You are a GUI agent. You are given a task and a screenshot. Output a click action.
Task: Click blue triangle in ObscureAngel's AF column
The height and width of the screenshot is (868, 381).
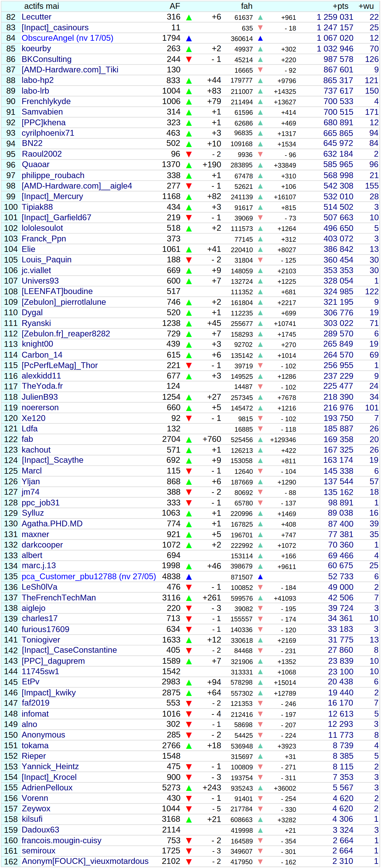click(189, 39)
